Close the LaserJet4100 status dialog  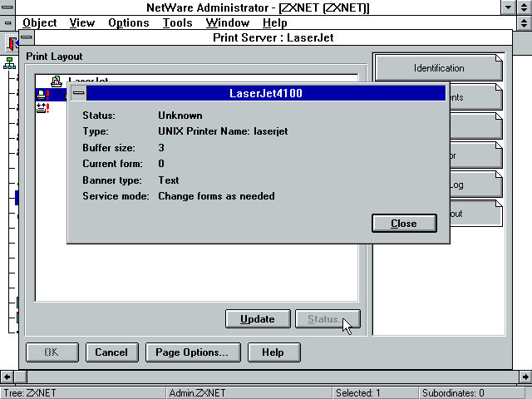pyautogui.click(x=404, y=224)
